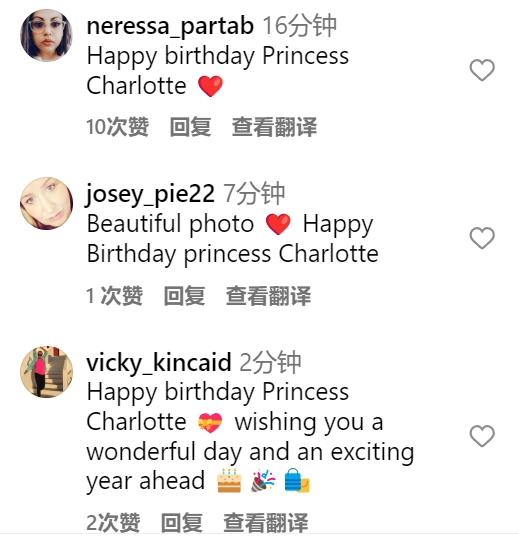Click 回复 under josey_pie22's comment
Screen dimensions: 519x540
coord(185,295)
